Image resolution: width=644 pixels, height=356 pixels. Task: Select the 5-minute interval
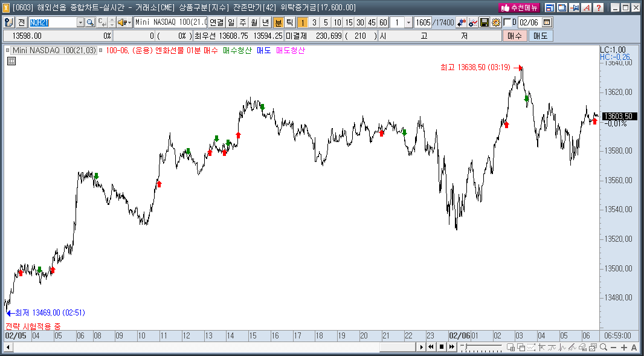coord(326,22)
